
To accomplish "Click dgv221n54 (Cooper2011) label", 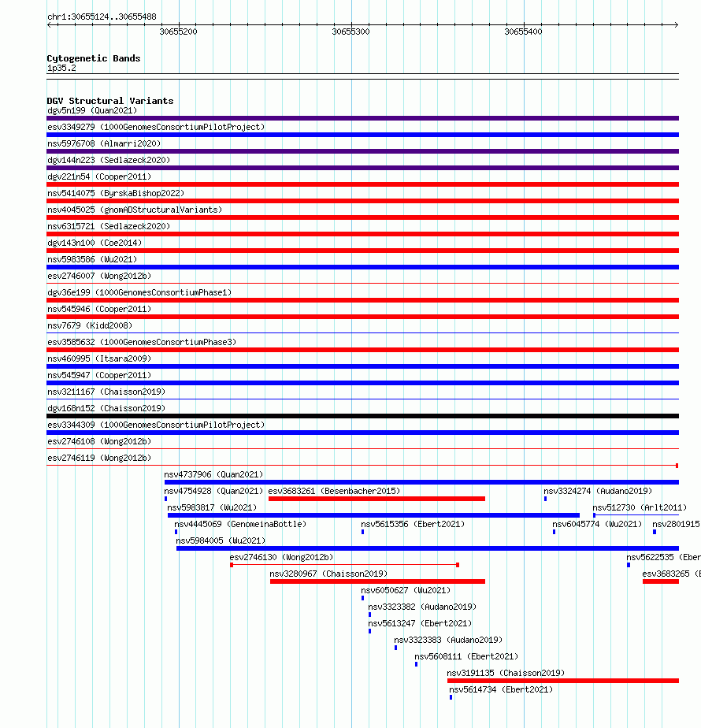I will click(99, 177).
